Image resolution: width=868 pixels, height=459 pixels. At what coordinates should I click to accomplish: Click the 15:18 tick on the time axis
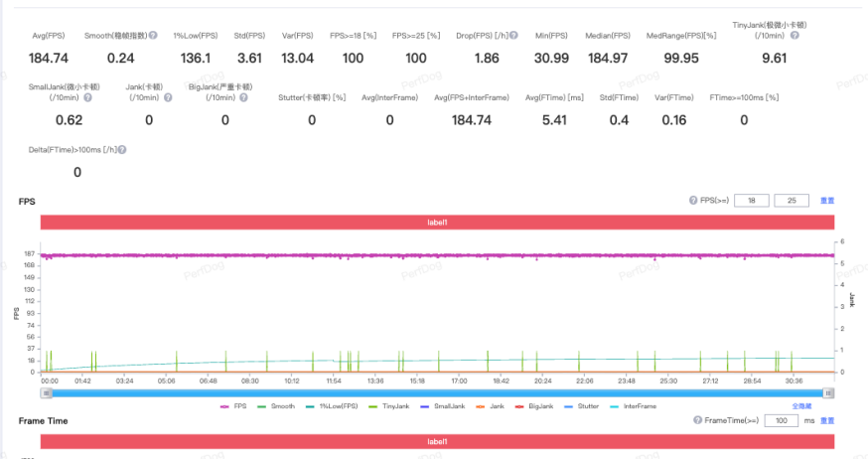click(417, 381)
